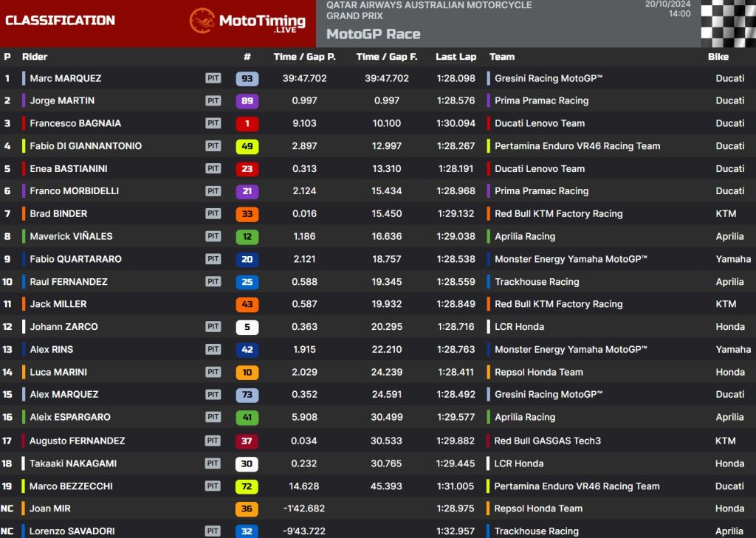
Task: Click the Rider column header
Action: [35, 57]
